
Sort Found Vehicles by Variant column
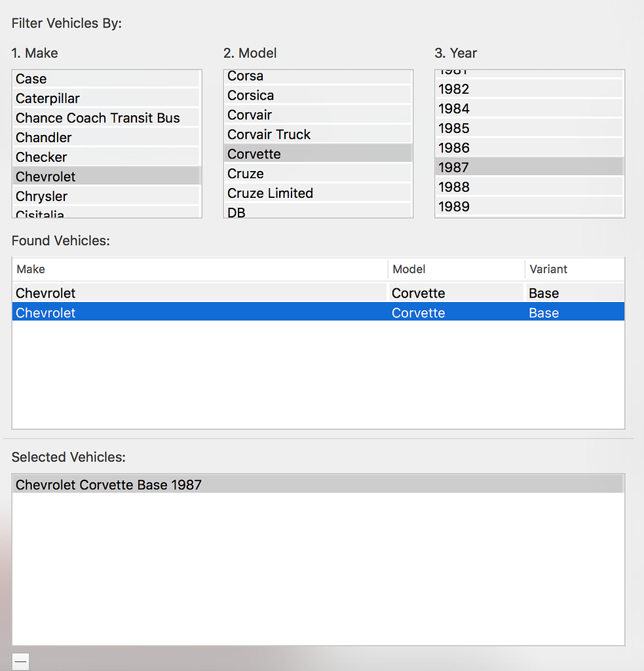(x=575, y=269)
